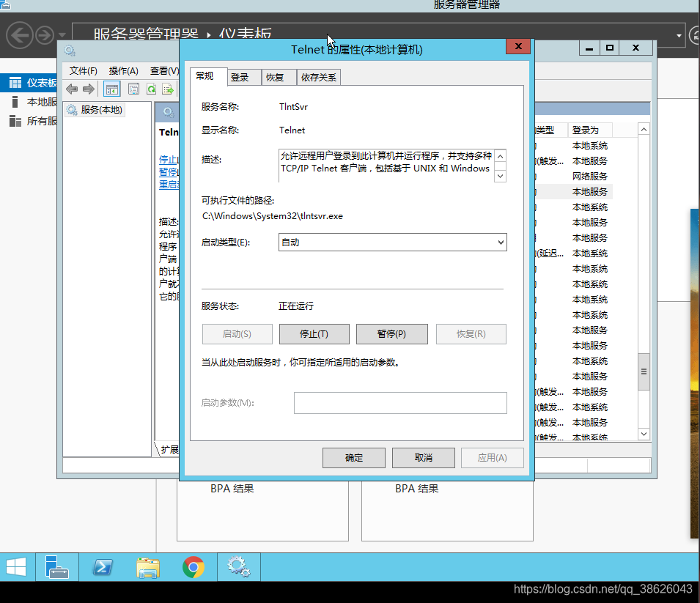This screenshot has height=603, width=700.
Task: Click the services list scroll up arrow
Action: click(644, 130)
